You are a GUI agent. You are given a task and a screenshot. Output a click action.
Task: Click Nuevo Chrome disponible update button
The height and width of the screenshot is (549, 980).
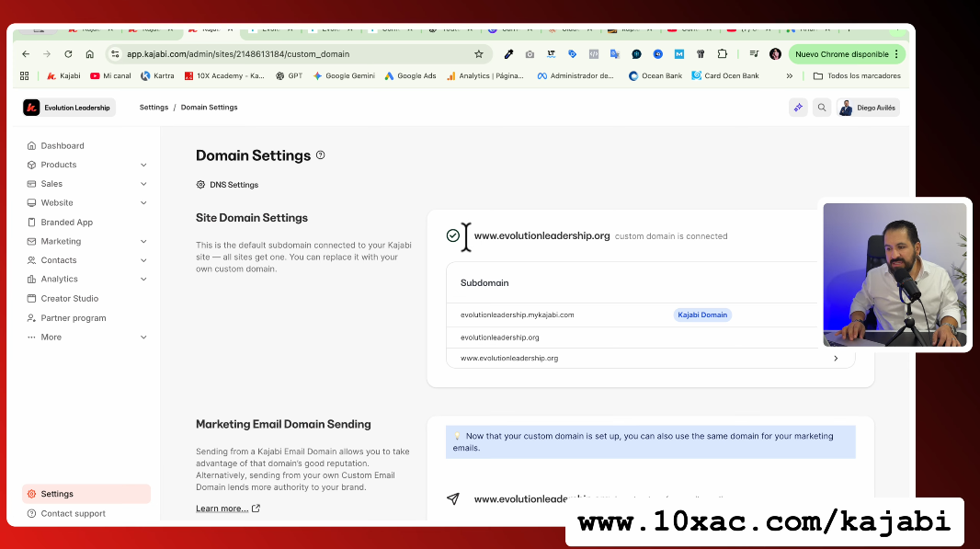click(847, 54)
